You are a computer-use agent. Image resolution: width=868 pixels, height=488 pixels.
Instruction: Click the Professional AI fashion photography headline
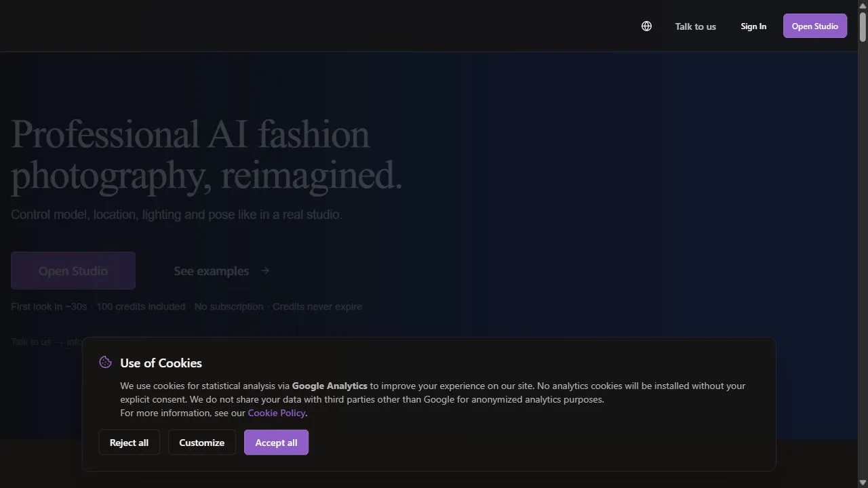(207, 155)
